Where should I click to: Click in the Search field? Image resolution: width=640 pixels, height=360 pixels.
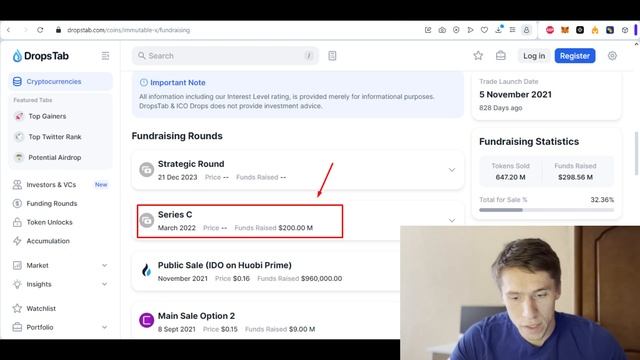point(225,56)
